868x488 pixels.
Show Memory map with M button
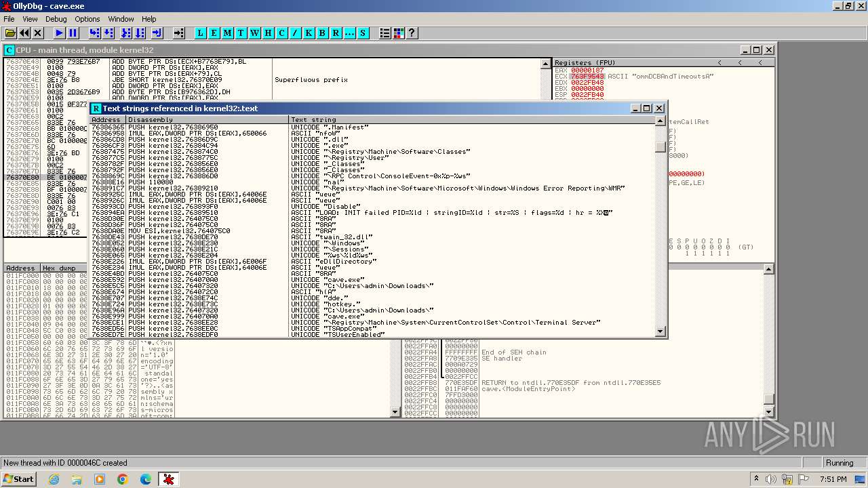tap(228, 33)
